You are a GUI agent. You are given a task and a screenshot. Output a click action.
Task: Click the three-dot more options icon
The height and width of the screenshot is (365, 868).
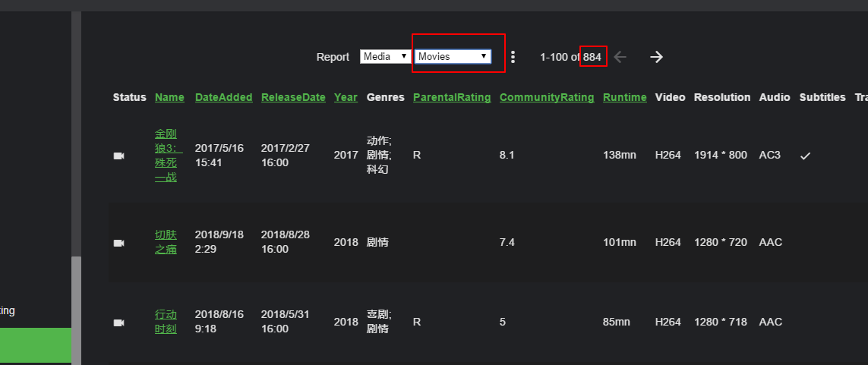[513, 57]
